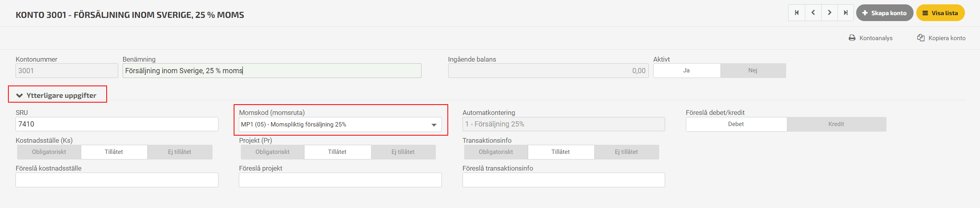
Task: Go to the first account record
Action: pos(796,13)
